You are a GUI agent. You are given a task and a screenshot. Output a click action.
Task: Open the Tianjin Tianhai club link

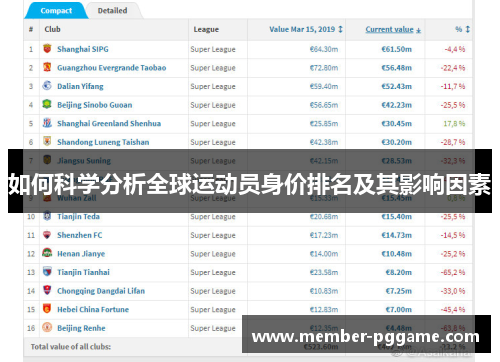tap(83, 273)
